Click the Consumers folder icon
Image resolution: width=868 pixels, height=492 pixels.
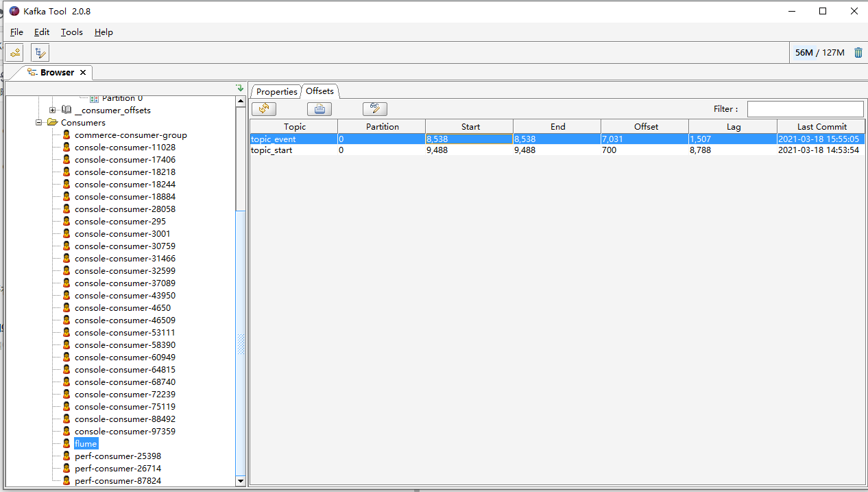point(52,123)
